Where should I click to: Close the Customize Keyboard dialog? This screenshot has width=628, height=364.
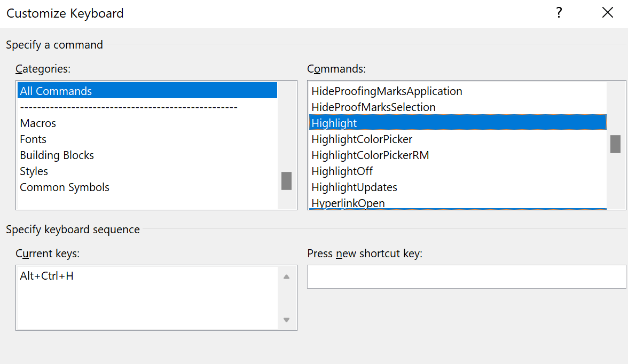607,13
